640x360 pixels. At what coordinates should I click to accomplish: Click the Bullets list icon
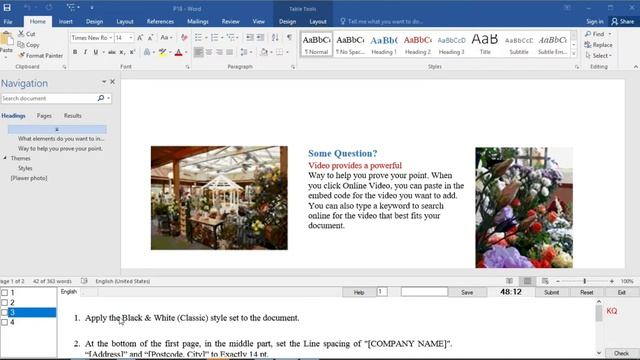pos(198,38)
